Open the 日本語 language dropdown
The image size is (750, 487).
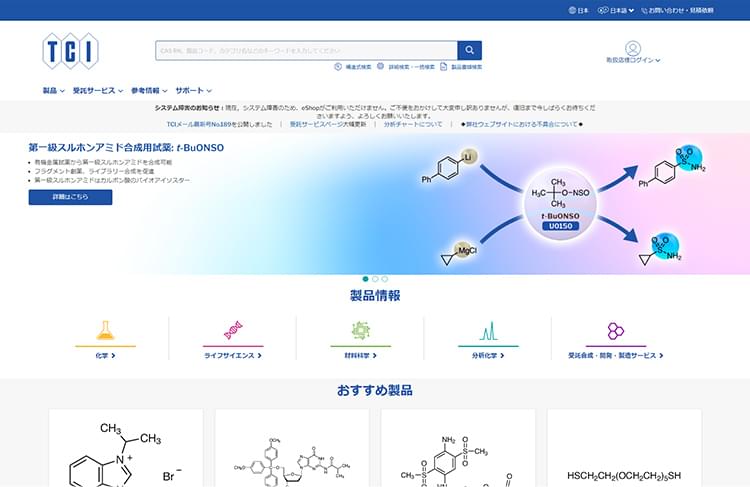tap(621, 10)
